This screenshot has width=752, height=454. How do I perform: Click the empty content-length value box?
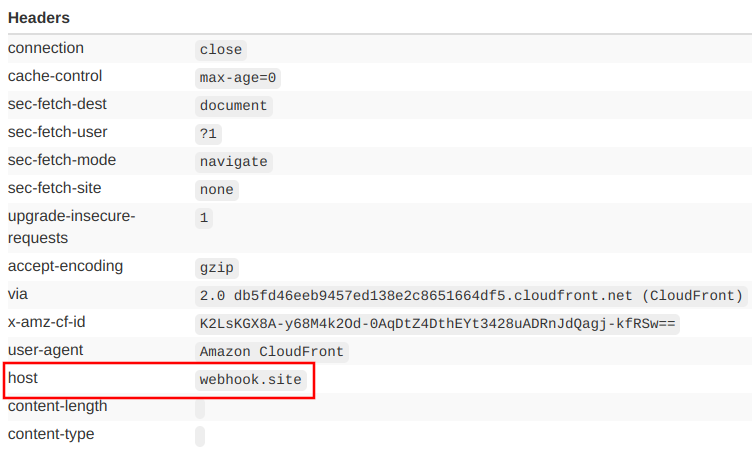point(200,408)
